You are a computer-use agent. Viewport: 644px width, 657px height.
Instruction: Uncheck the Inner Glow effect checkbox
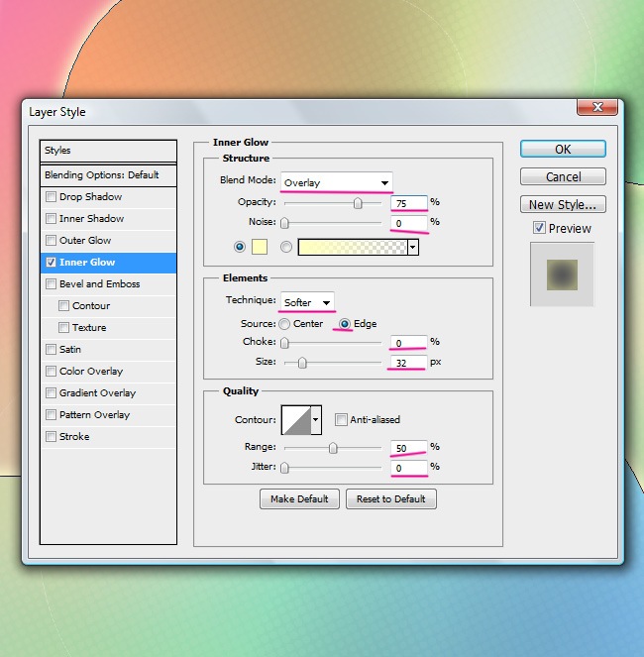[x=52, y=263]
